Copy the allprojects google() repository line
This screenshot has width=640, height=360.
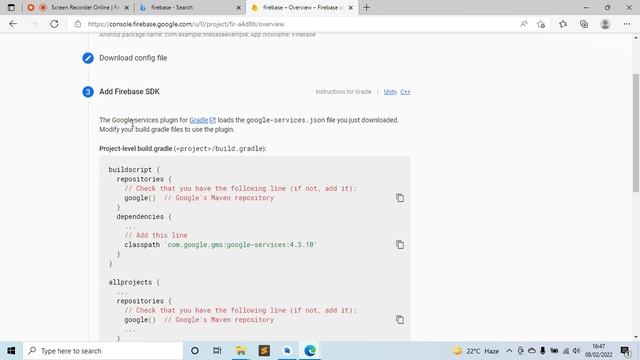click(400, 320)
